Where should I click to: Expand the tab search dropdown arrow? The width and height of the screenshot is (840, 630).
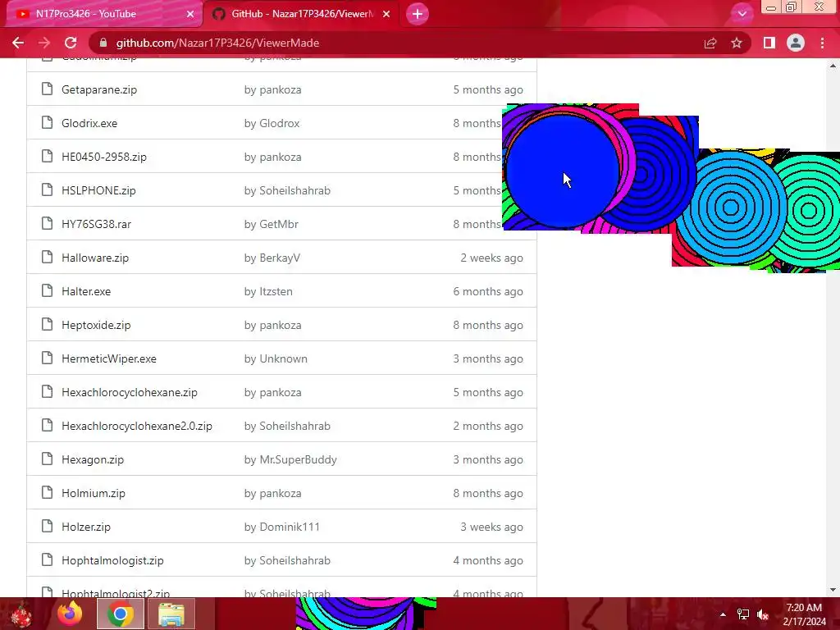click(742, 14)
